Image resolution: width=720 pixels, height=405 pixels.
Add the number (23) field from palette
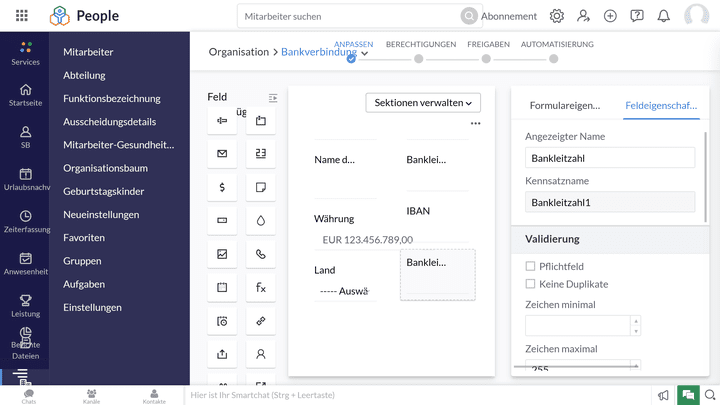261,154
